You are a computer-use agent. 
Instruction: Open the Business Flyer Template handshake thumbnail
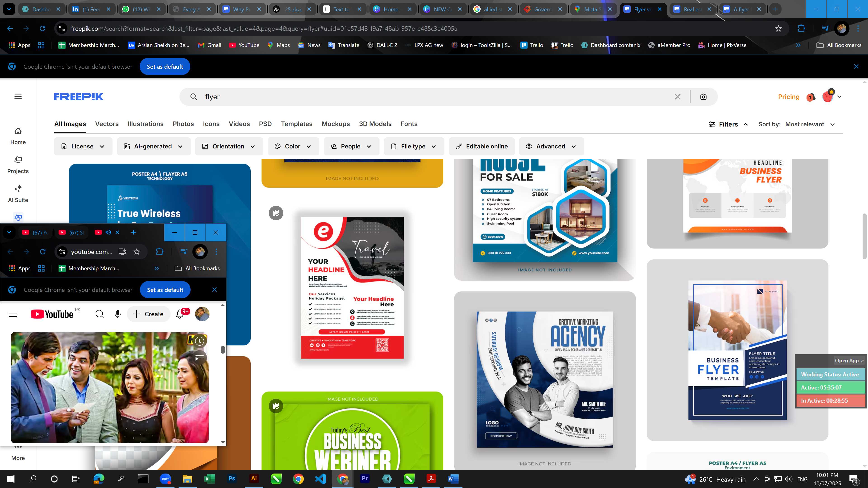point(737,350)
